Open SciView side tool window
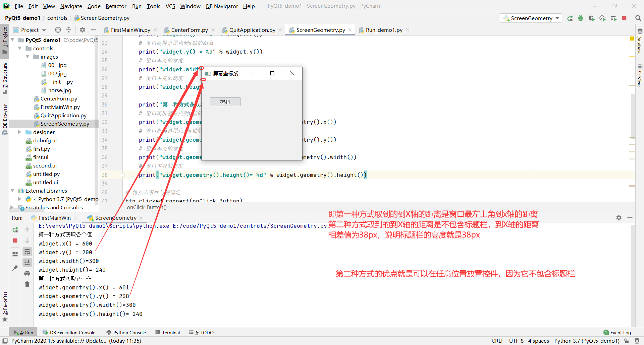The width and height of the screenshot is (644, 345). pos(639,75)
